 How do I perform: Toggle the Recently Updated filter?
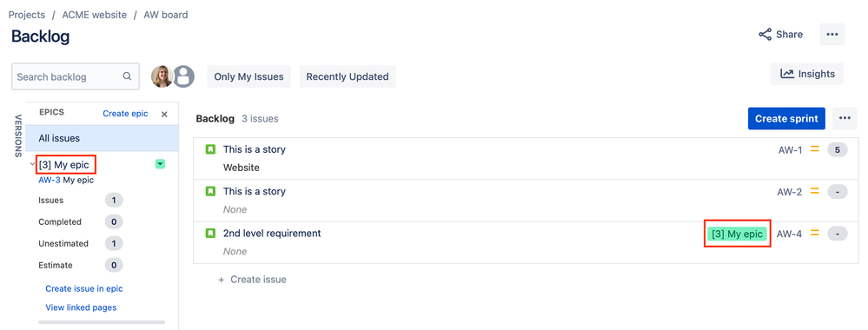[347, 76]
